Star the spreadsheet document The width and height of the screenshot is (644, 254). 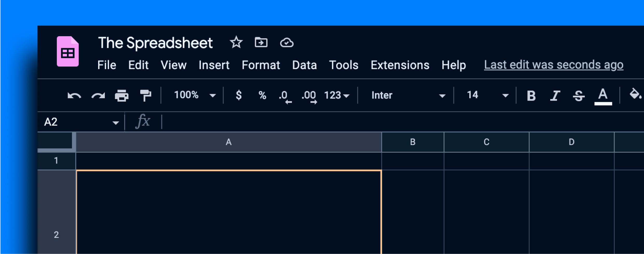pos(236,42)
